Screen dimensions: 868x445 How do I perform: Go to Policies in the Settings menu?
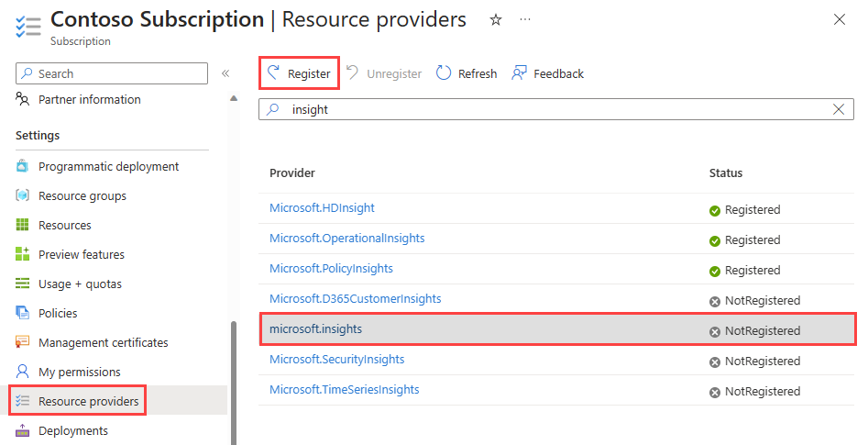58,313
